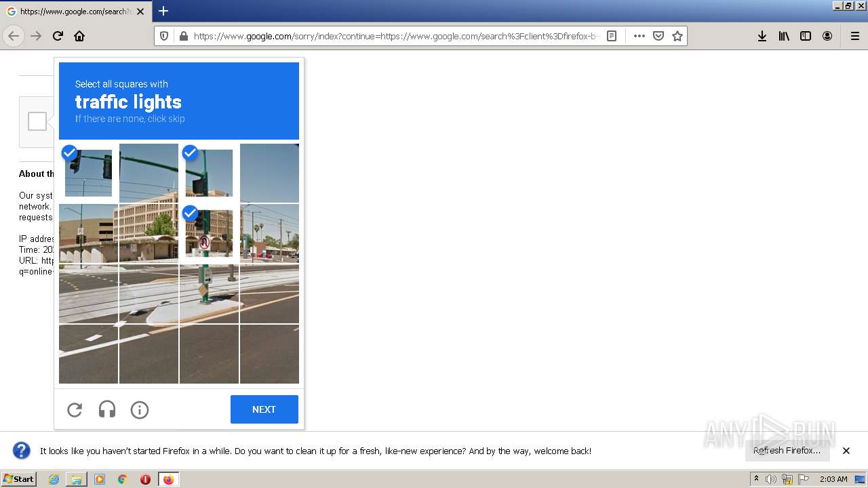Click the Firefox back arrow button
Image resolution: width=868 pixels, height=488 pixels.
pos(14,36)
